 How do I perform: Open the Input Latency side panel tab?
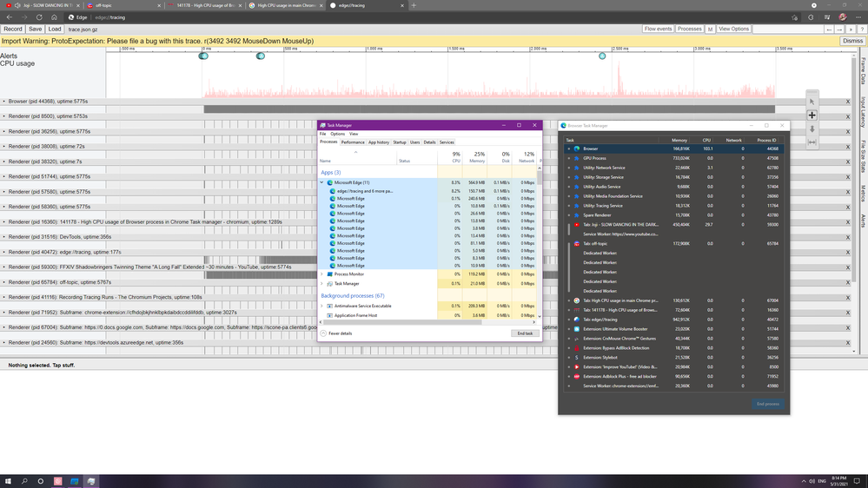863,113
